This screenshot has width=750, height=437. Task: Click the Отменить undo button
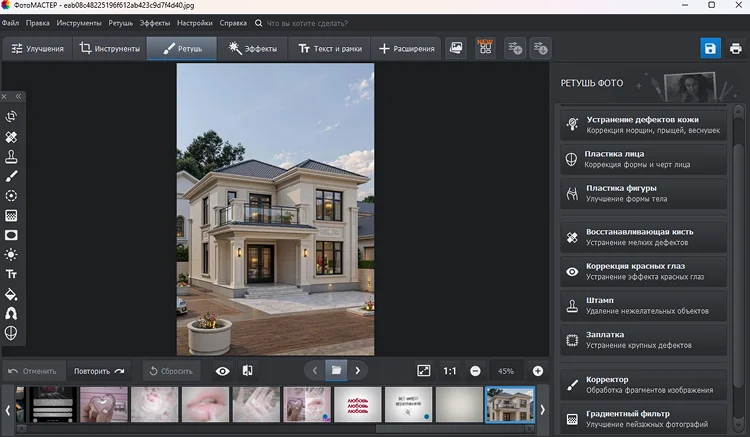[x=33, y=371]
